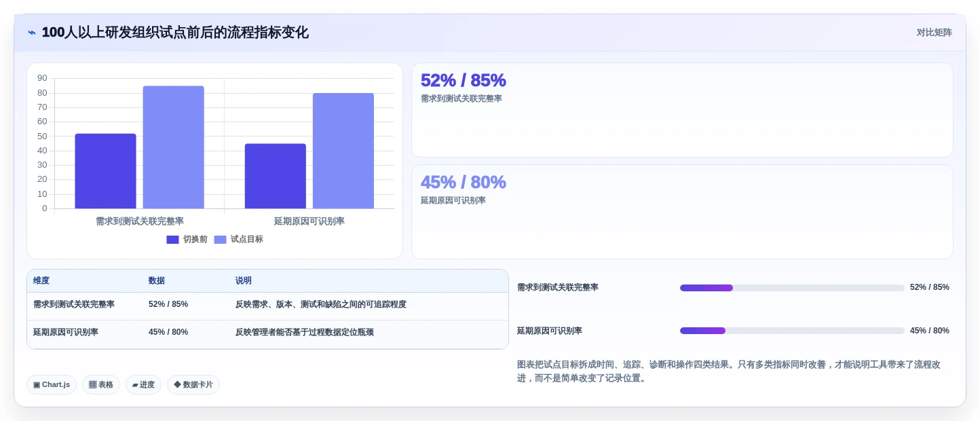
Task: Toggle the 试点目标 legend swatch
Action: [220, 240]
